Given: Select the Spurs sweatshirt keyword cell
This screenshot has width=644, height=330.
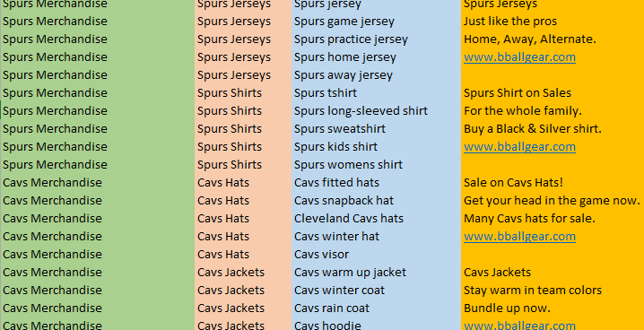Looking at the screenshot, I should coord(376,129).
